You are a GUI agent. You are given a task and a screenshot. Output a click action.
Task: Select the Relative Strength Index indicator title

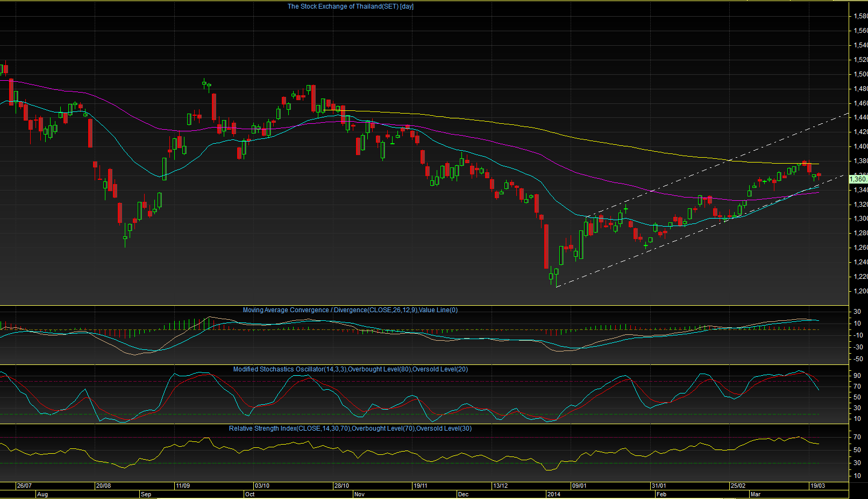click(x=350, y=428)
